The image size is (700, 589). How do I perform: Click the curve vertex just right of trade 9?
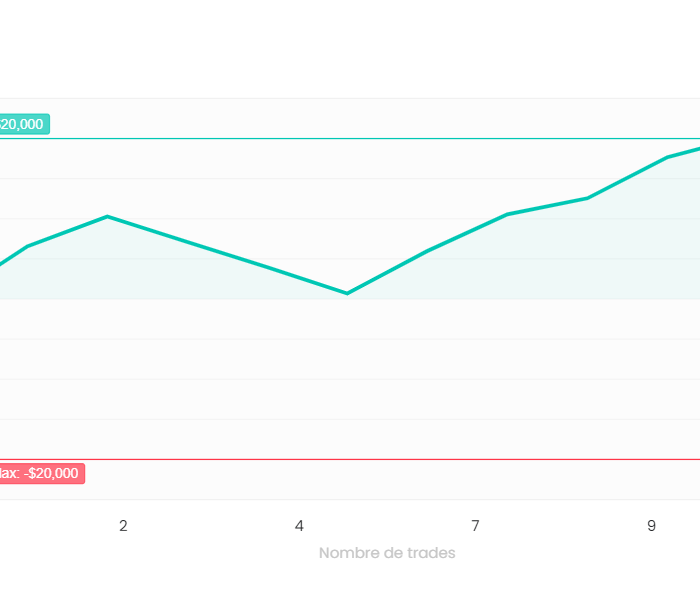667,157
